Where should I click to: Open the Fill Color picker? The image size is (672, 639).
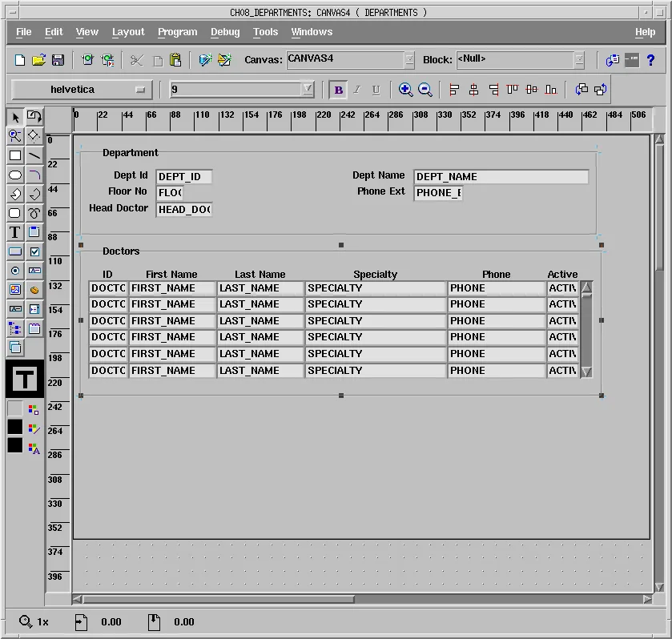tap(34, 409)
